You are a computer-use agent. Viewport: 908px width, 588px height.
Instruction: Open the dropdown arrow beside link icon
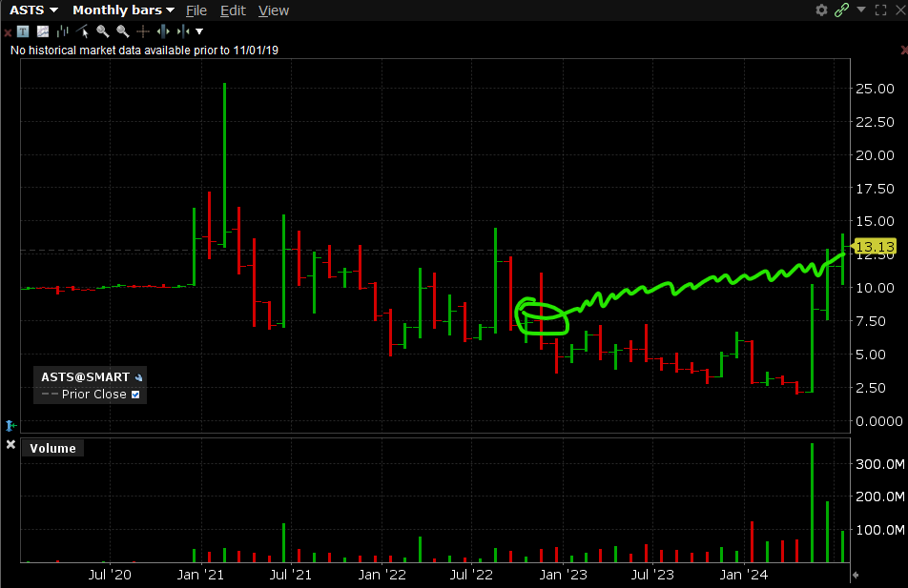[861, 10]
